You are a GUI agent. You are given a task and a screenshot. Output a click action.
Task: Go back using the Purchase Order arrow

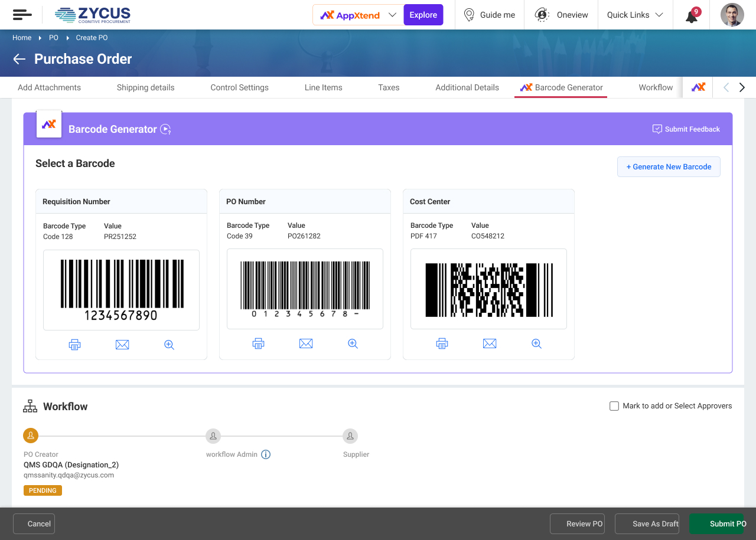(x=19, y=59)
